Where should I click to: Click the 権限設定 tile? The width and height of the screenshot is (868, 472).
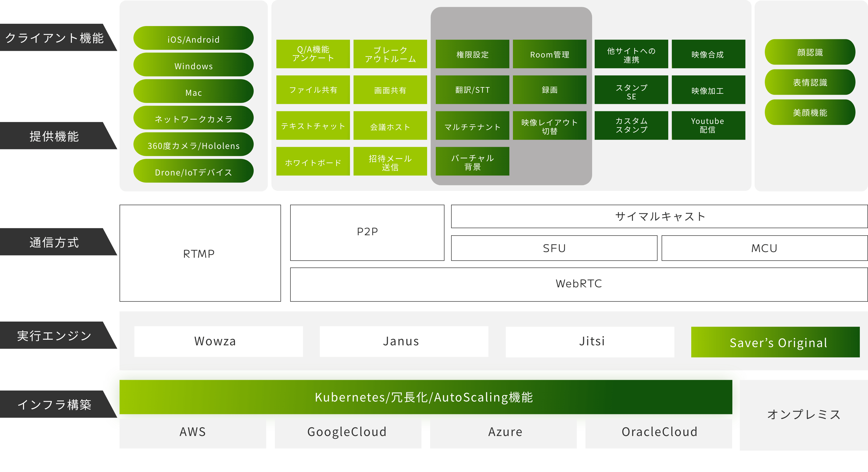(472, 54)
